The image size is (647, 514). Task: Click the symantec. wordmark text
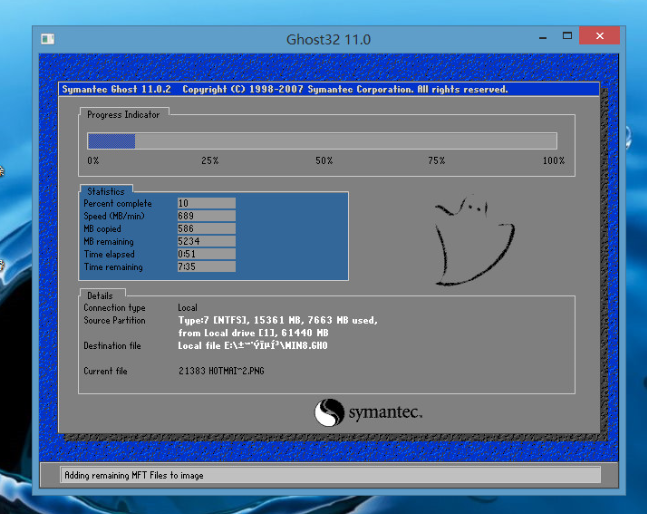pyautogui.click(x=385, y=412)
